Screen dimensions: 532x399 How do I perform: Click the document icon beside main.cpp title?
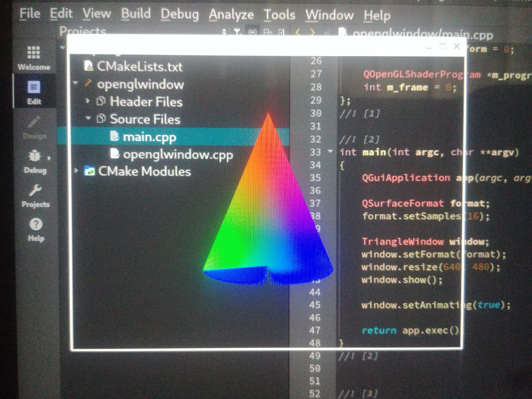point(343,33)
